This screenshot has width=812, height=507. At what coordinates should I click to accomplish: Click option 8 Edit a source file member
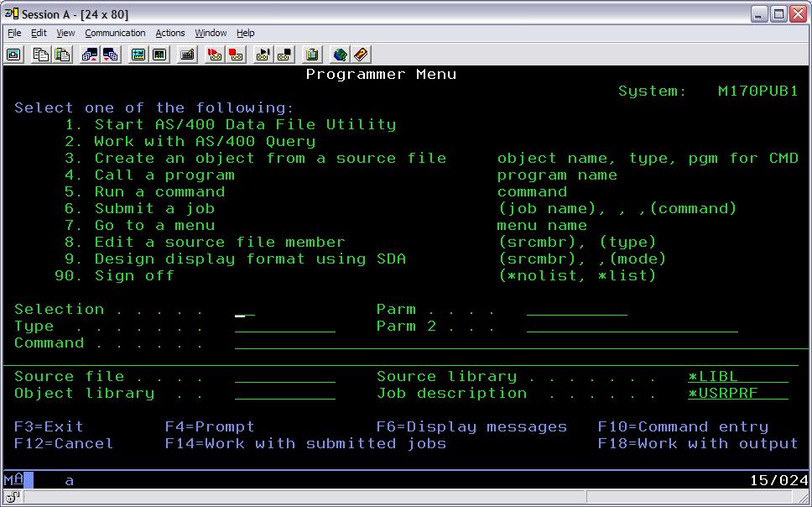[x=205, y=242]
